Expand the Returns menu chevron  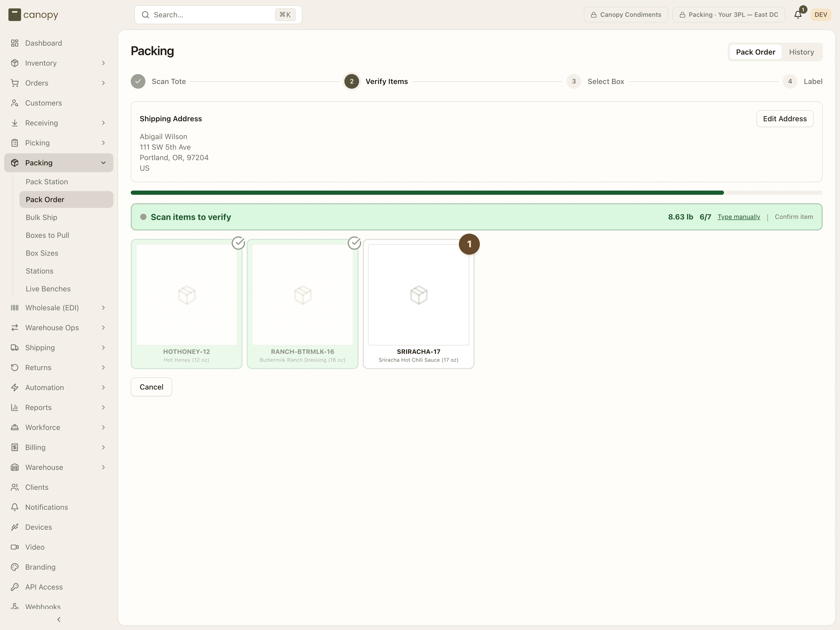tap(103, 367)
